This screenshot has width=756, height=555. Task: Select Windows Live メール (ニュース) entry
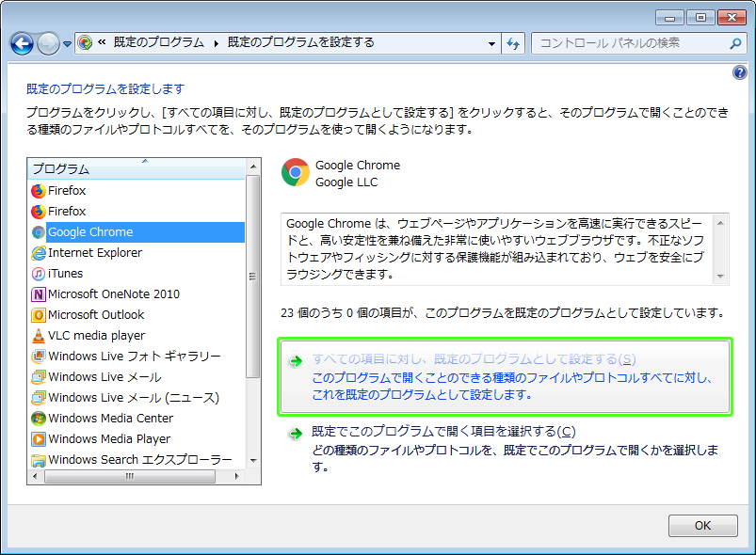pos(137,398)
